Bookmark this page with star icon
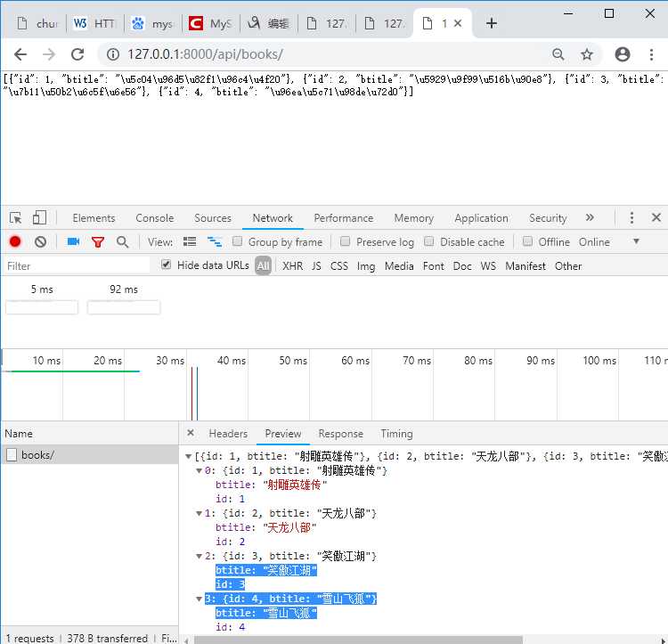 pos(587,54)
